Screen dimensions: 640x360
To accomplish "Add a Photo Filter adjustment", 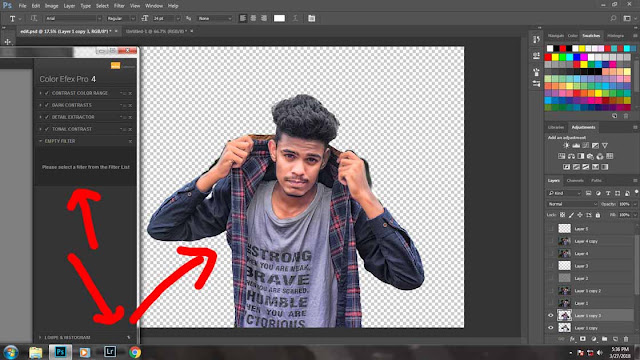I will (590, 156).
